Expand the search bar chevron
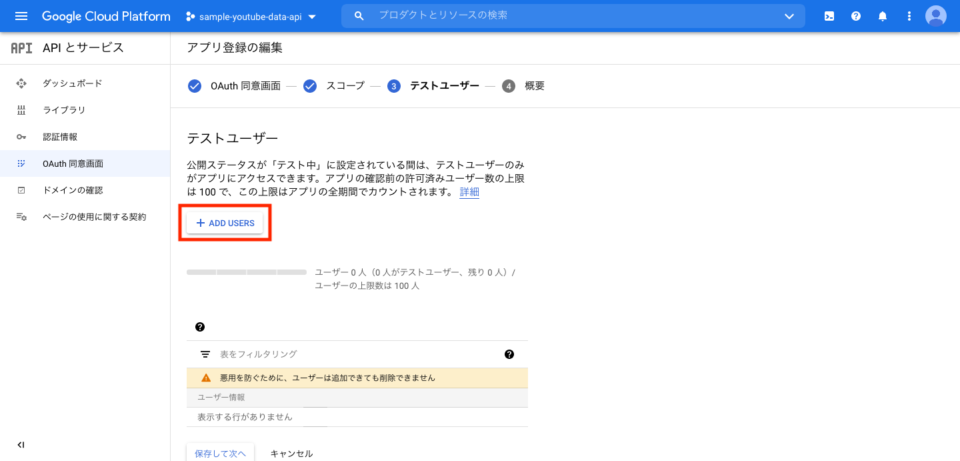Image resolution: width=960 pixels, height=461 pixels. point(789,17)
